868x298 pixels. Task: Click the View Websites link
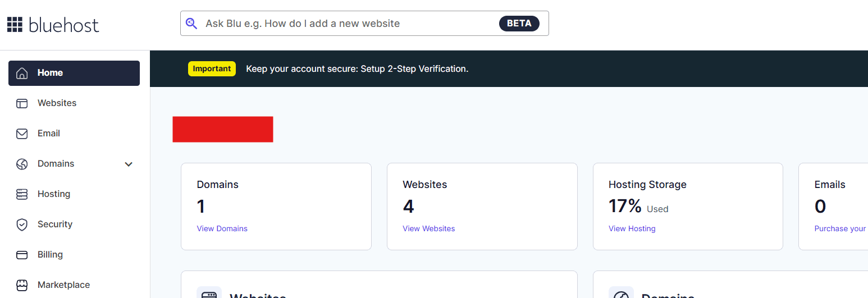[x=428, y=229]
